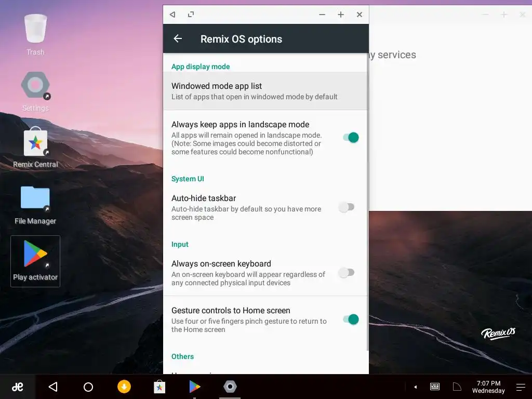This screenshot has width=532, height=399.
Task: Open the on-screen keyboard tray icon
Action: [x=435, y=387]
